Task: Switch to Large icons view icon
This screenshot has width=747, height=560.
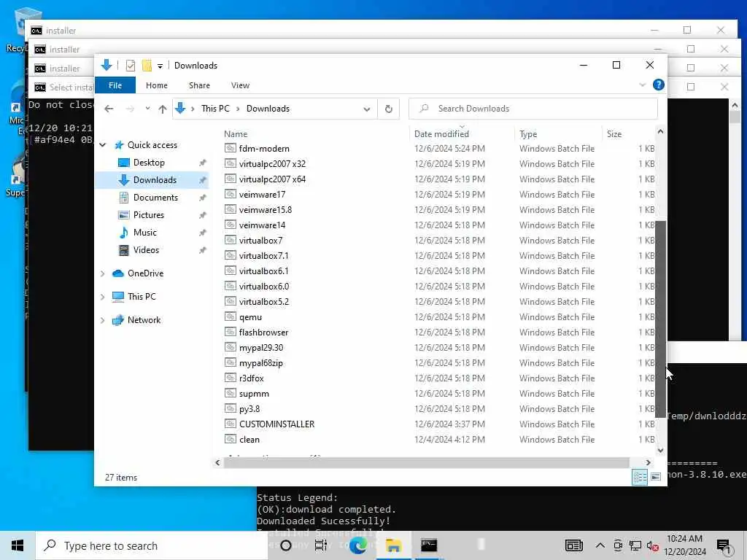Action: [656, 477]
